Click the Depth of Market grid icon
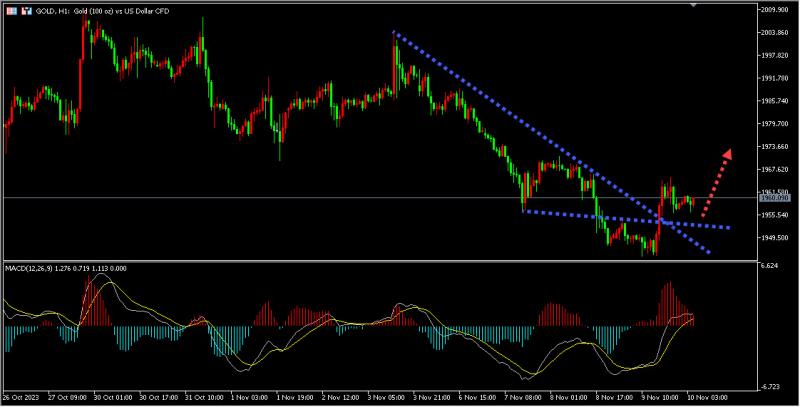This screenshot has width=800, height=407. [11, 11]
